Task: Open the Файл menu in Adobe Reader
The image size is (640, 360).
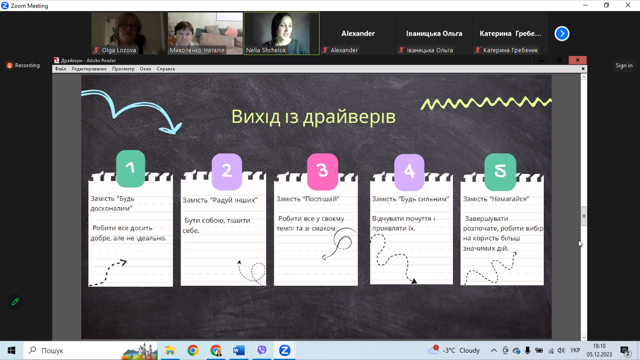Action: click(60, 69)
